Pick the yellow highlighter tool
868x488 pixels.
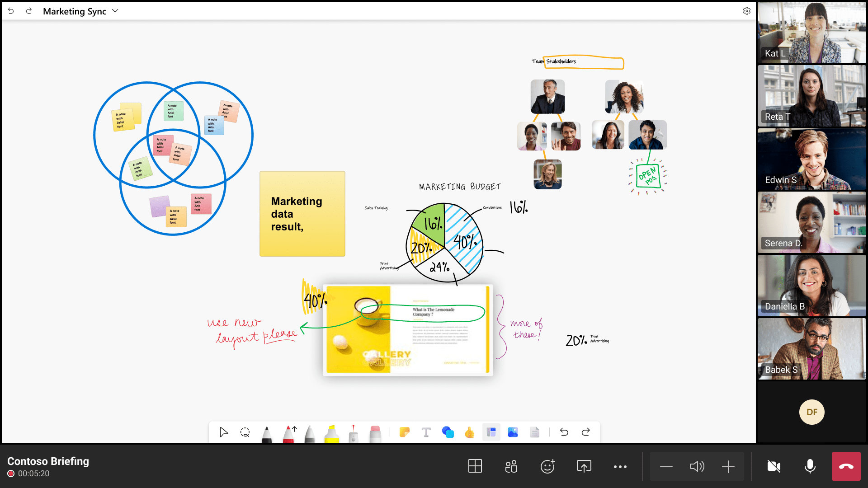click(x=331, y=433)
